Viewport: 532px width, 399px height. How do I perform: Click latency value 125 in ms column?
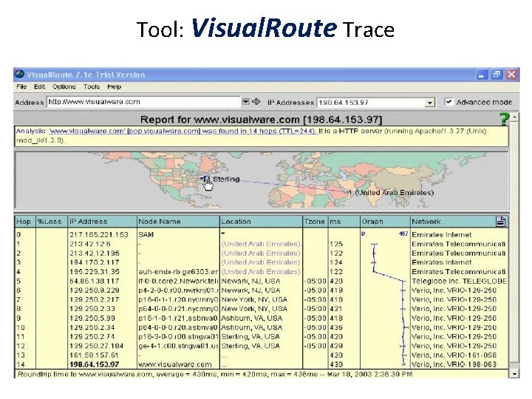point(336,244)
